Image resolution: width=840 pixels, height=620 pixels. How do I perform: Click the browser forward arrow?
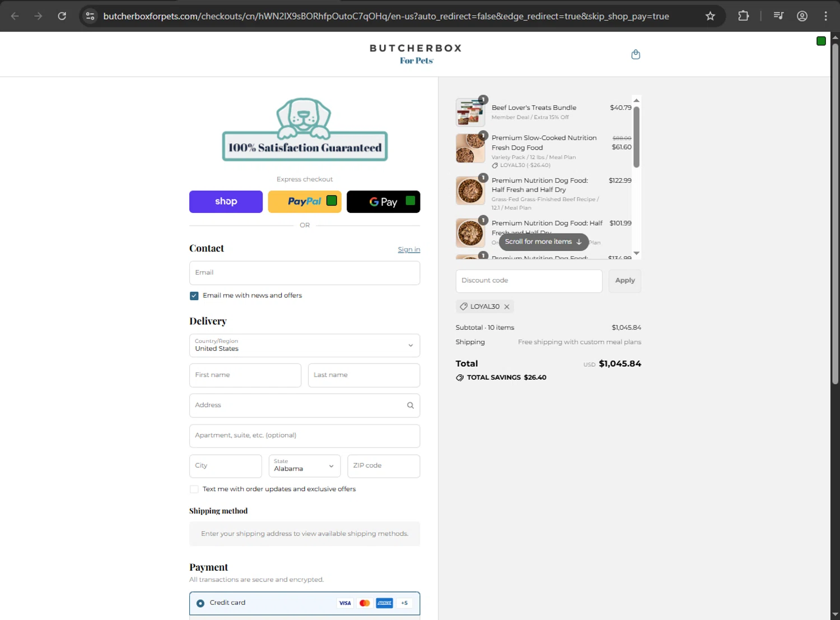tap(38, 16)
